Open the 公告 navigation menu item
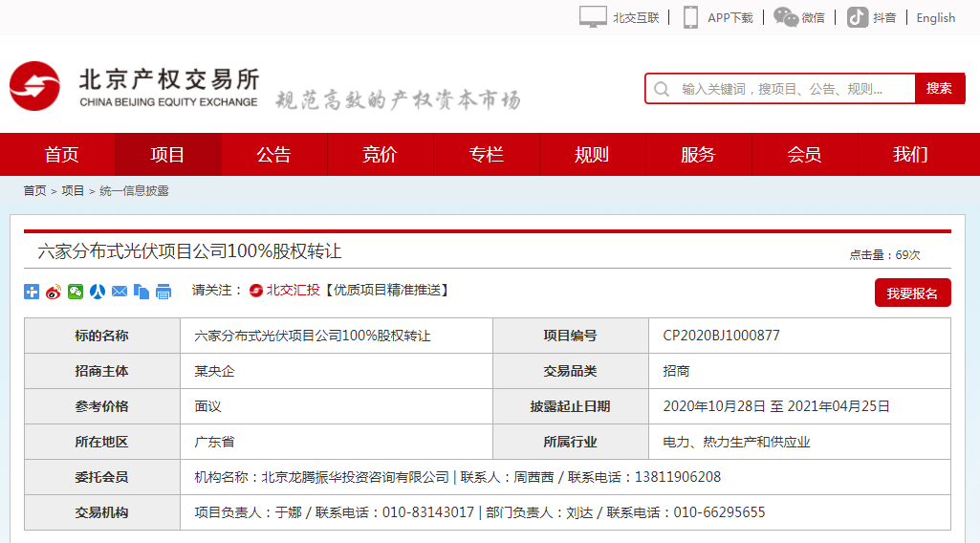Viewport: 980px width, 543px height. [273, 155]
